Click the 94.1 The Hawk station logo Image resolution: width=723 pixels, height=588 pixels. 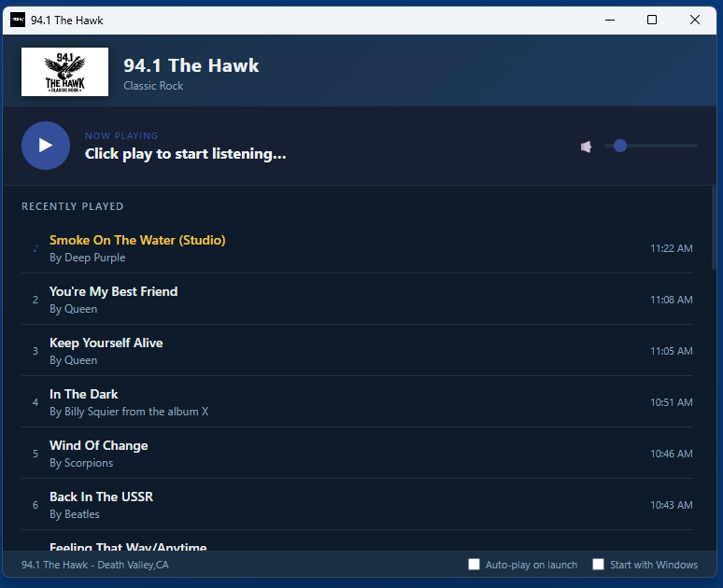click(64, 72)
